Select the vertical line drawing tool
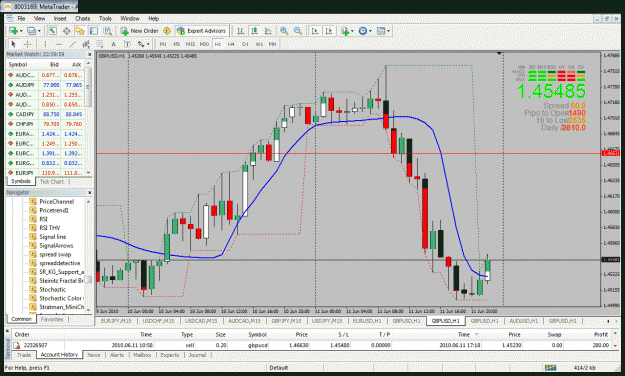Image resolution: width=625 pixels, height=376 pixels. 45,44
